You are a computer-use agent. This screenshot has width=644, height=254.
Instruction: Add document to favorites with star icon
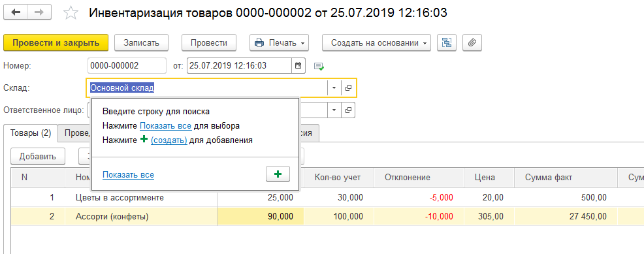pyautogui.click(x=71, y=12)
